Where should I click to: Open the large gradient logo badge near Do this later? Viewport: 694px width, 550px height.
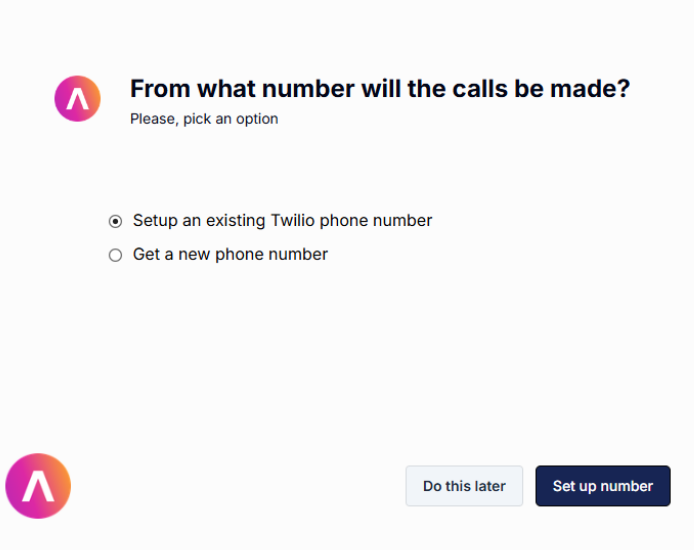[x=38, y=486]
